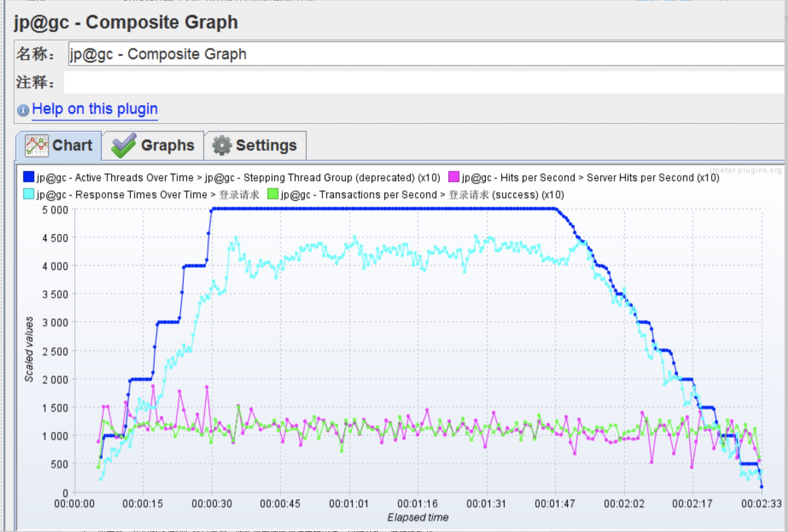Click the jp@gc - Composite Graph heading
This screenshot has height=532, width=788.
pos(126,22)
